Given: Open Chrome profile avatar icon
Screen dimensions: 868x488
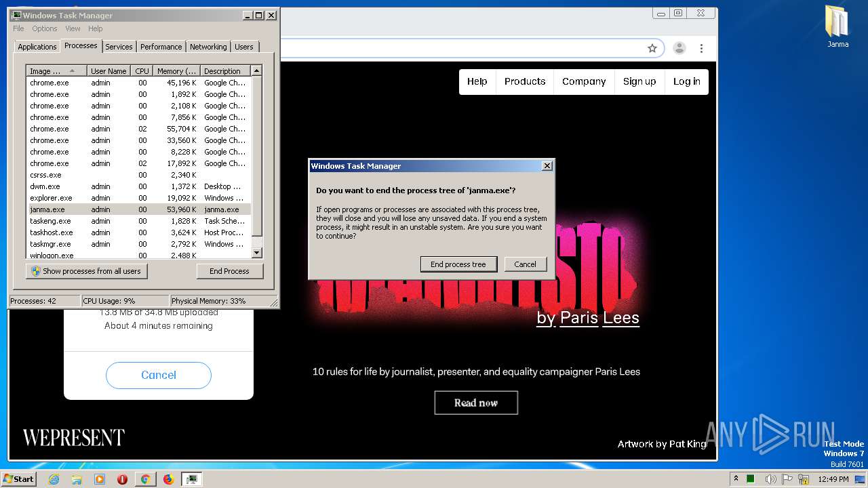Looking at the screenshot, I should 679,48.
